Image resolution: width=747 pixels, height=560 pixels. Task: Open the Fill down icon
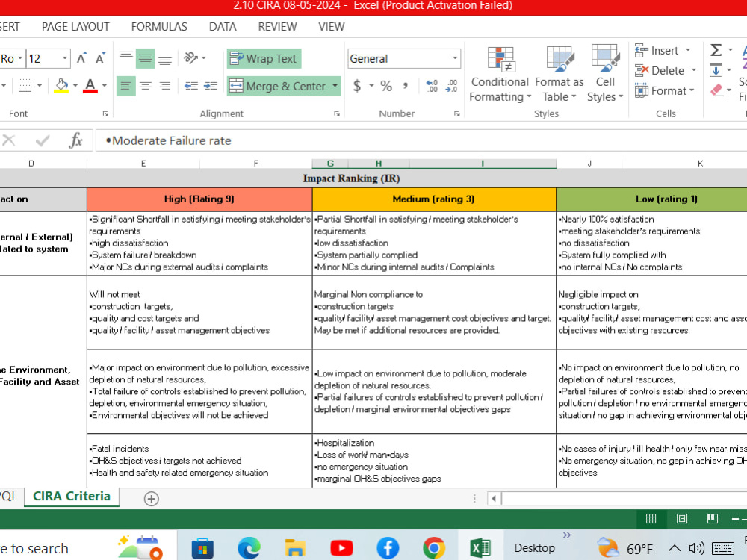[716, 70]
